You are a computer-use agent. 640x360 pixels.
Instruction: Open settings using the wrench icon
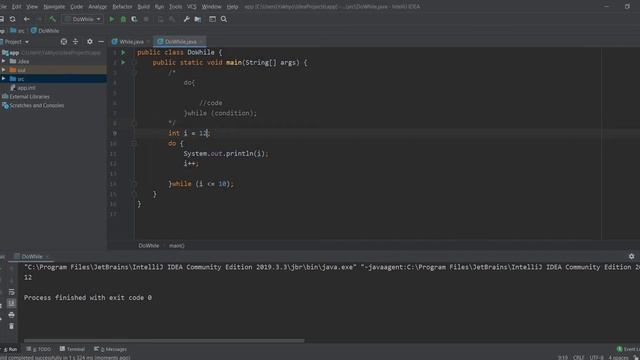(187, 19)
